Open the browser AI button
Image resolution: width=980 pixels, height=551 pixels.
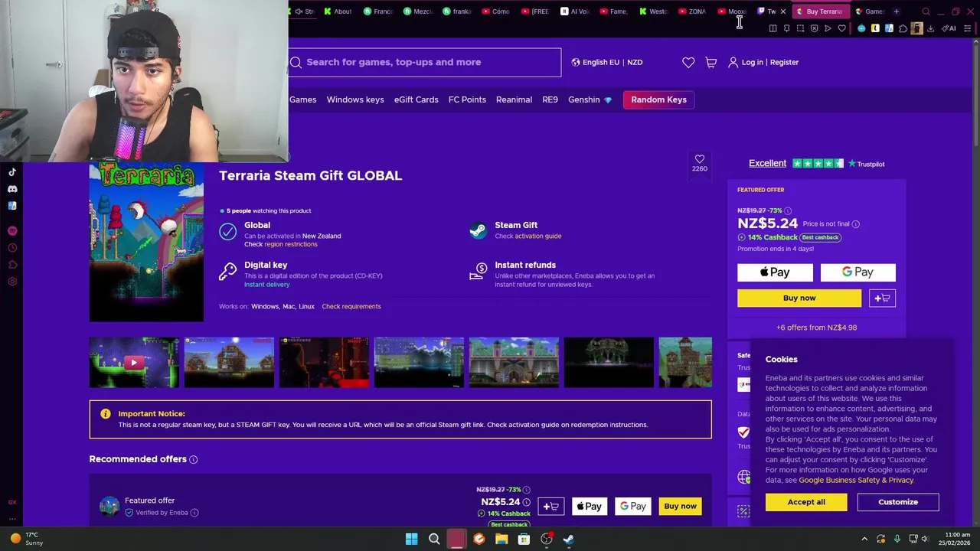pos(949,28)
